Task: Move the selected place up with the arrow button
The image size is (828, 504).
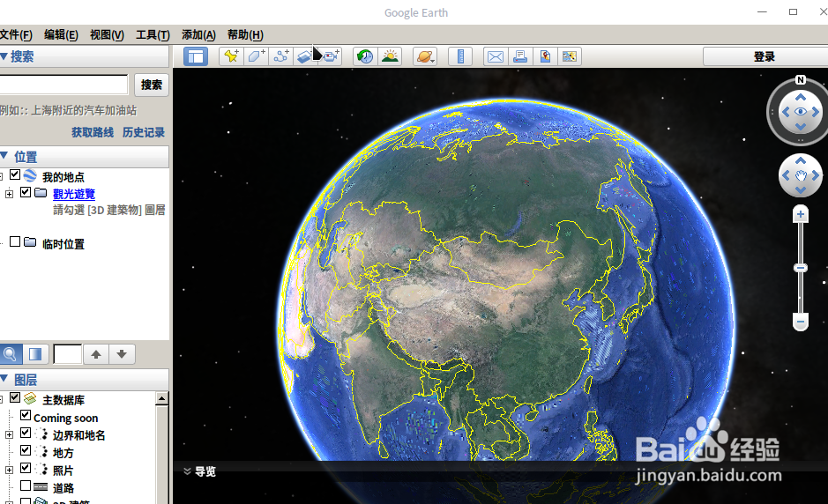Action: click(x=95, y=354)
